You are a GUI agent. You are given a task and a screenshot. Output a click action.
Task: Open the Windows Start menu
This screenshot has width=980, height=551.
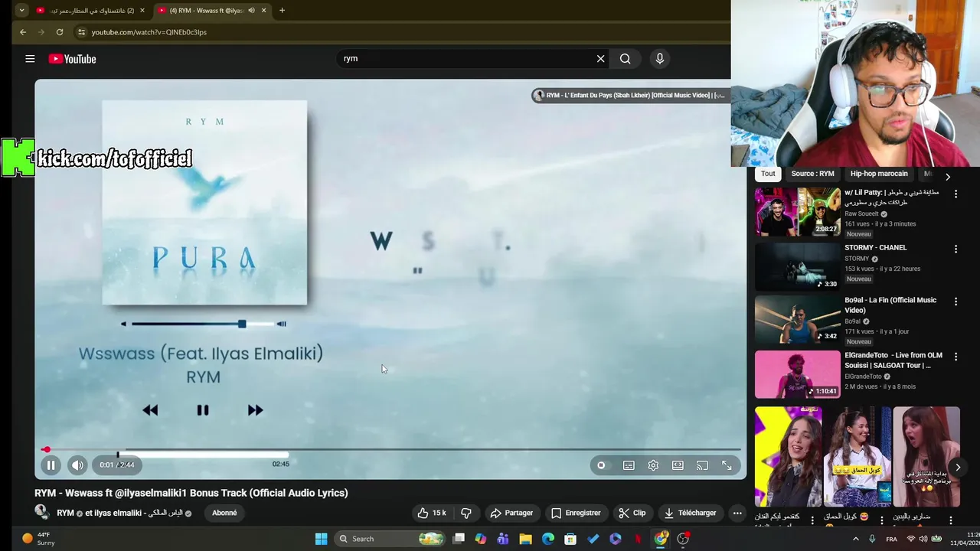click(x=322, y=539)
